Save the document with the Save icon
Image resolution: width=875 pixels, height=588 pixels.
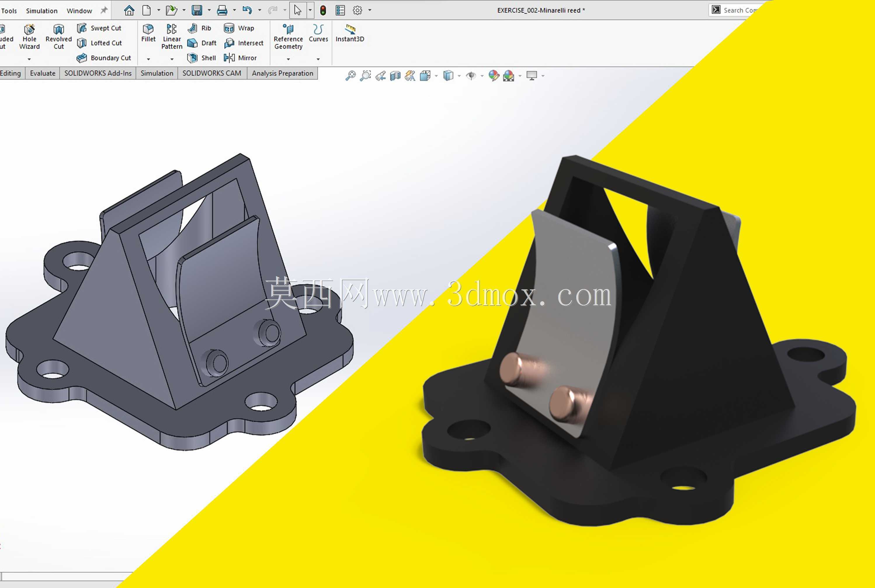[x=197, y=11]
